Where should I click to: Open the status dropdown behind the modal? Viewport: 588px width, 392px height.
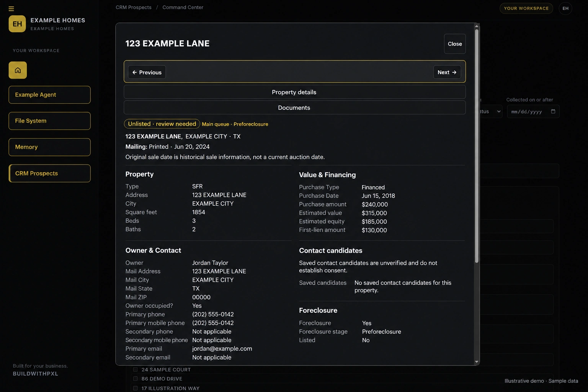[x=491, y=111]
